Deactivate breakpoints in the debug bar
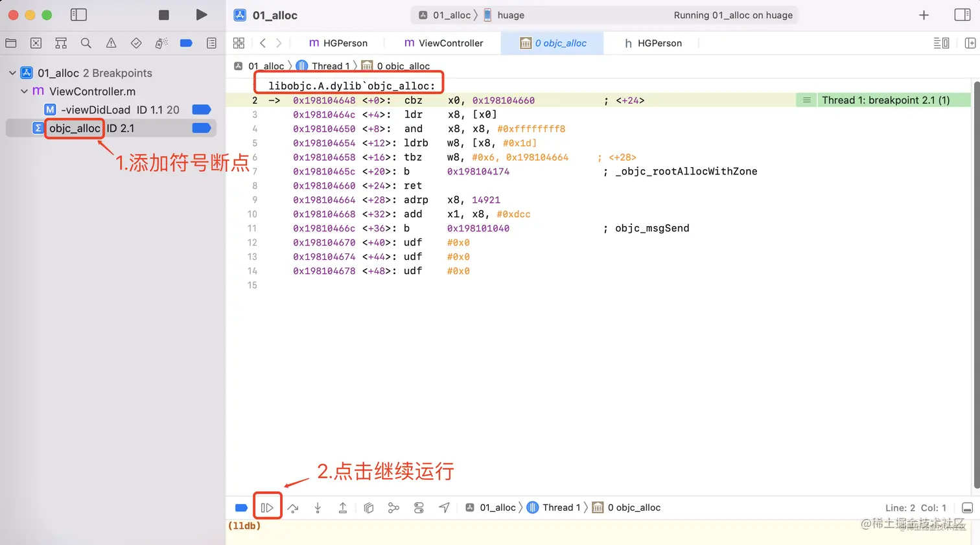Image resolution: width=980 pixels, height=545 pixels. 241,507
